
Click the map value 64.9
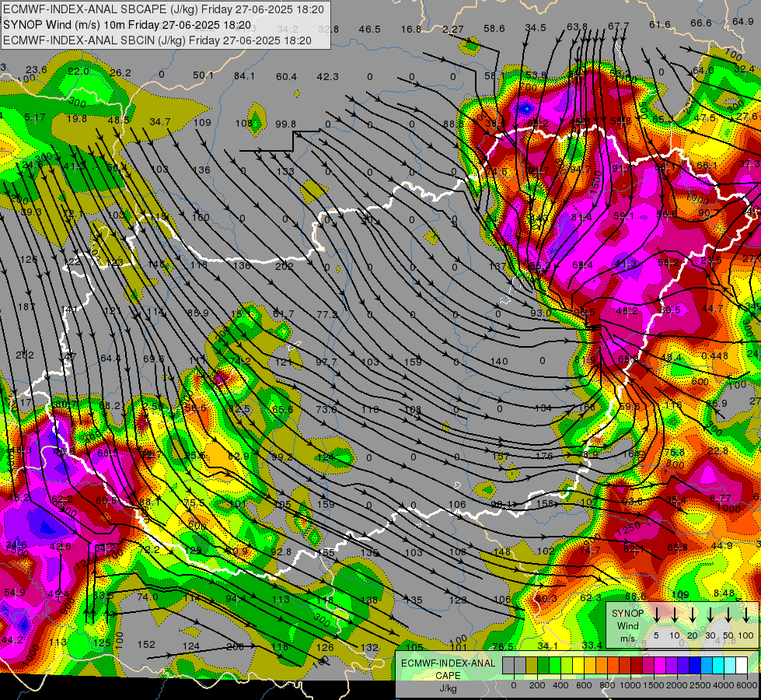(742, 21)
